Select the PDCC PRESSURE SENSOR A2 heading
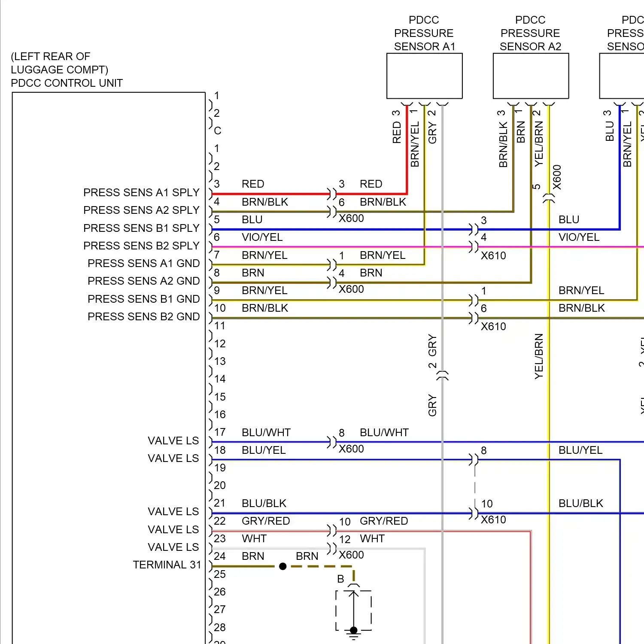The width and height of the screenshot is (644, 644). pyautogui.click(x=531, y=33)
